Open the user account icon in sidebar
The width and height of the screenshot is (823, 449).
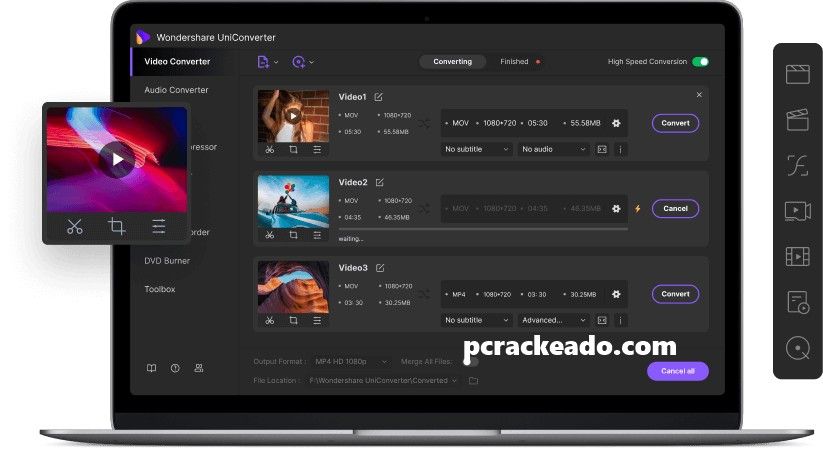click(199, 368)
